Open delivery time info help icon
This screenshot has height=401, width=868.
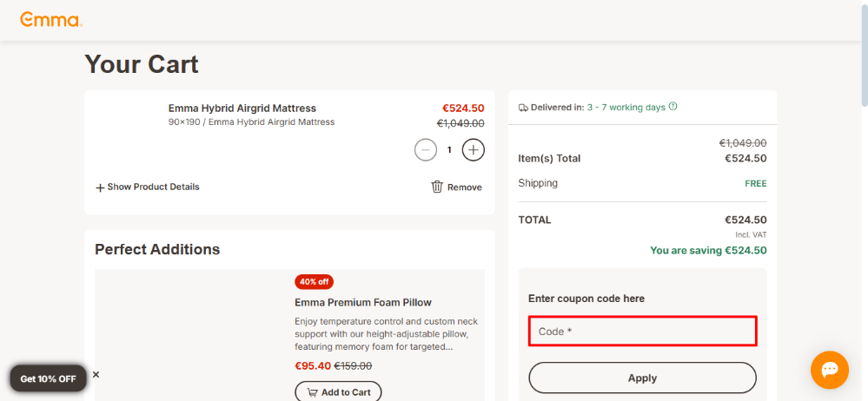[673, 107]
